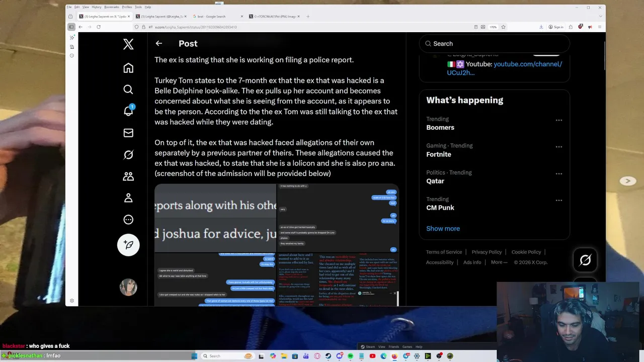
Task: Open Spotify from the taskbar
Action: (351, 356)
